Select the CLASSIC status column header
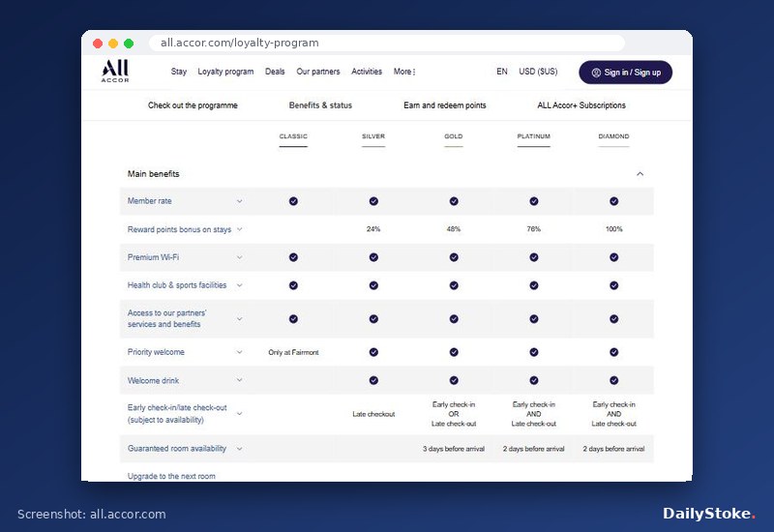 coord(293,136)
